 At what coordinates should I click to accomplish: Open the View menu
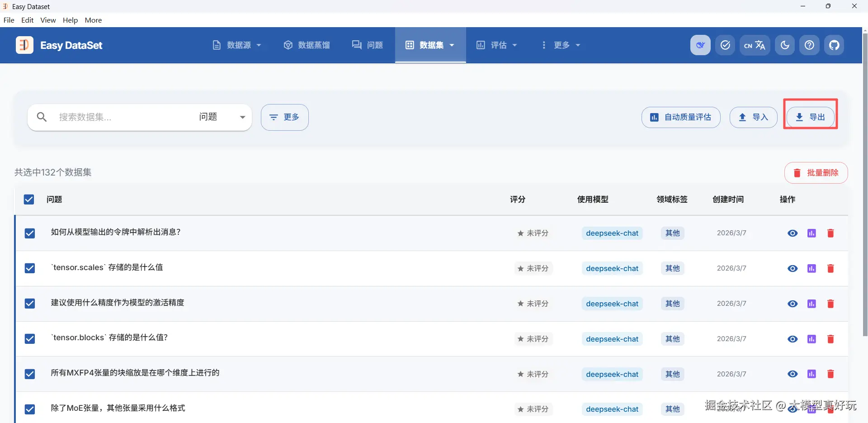48,20
